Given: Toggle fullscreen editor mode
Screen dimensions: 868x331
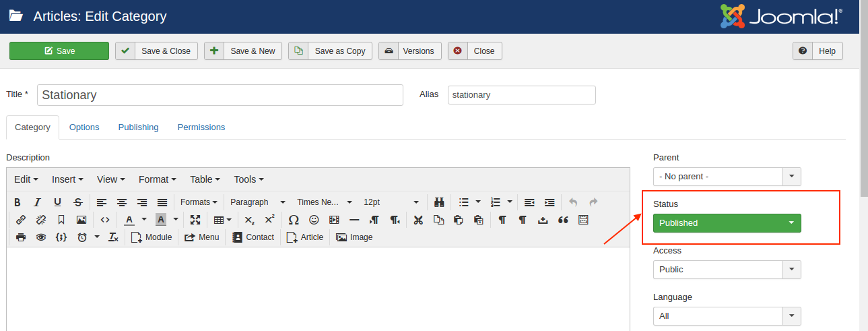Looking at the screenshot, I should (x=195, y=220).
